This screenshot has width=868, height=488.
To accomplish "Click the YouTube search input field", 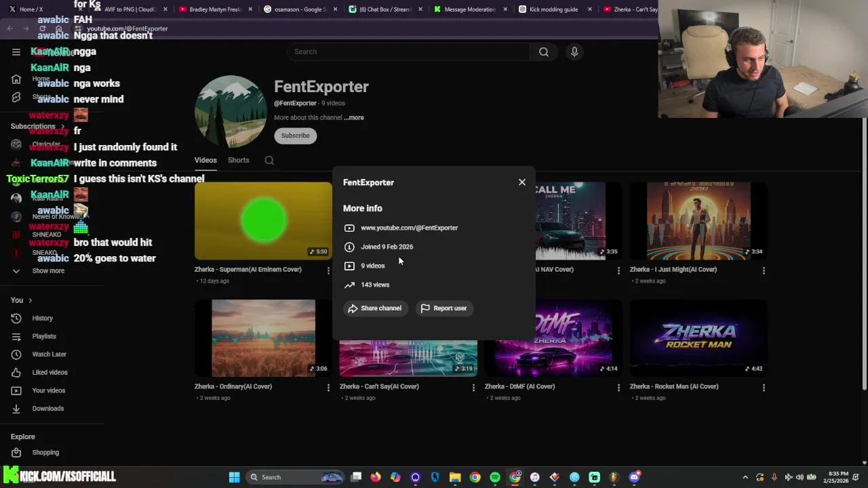I will (x=408, y=52).
